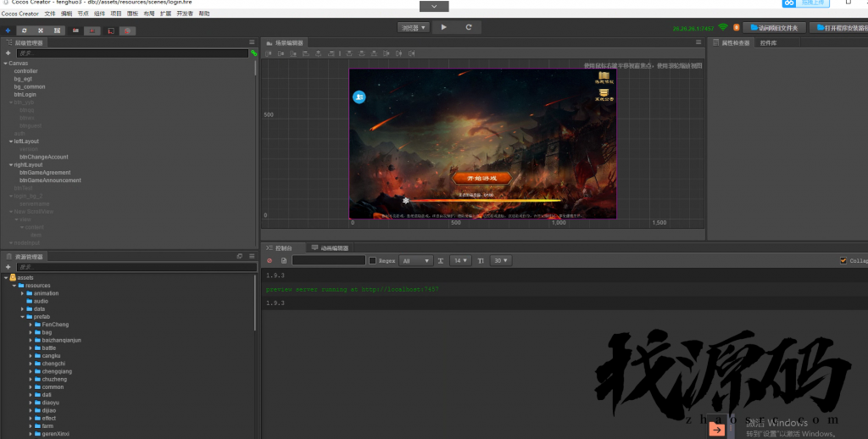The width and height of the screenshot is (868, 439).
Task: Click the preview server running log line
Action: (352, 289)
